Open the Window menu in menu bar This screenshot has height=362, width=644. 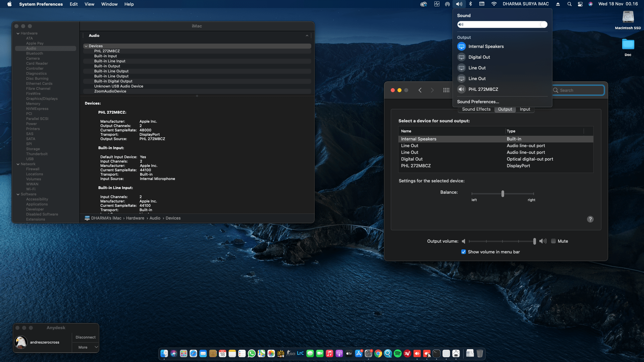tap(109, 4)
